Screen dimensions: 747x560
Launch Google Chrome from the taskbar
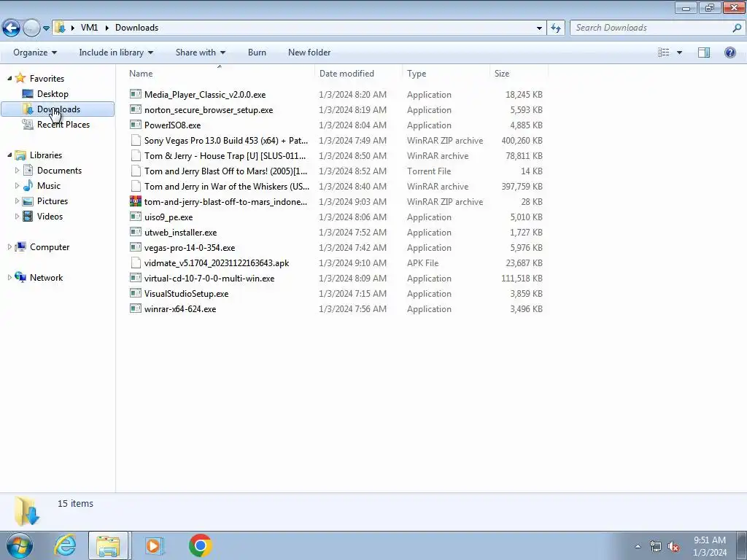pos(200,545)
